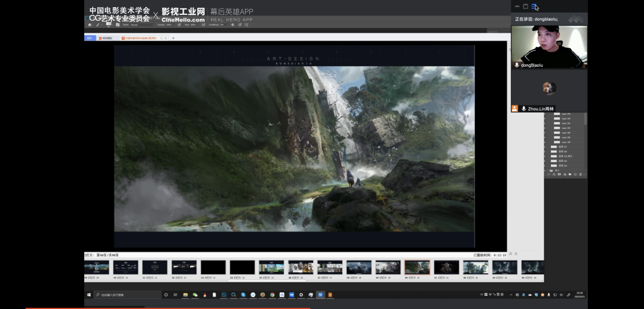Click the Cortana circle icon on taskbar
Image resolution: width=644 pixels, height=309 pixels.
[x=166, y=295]
